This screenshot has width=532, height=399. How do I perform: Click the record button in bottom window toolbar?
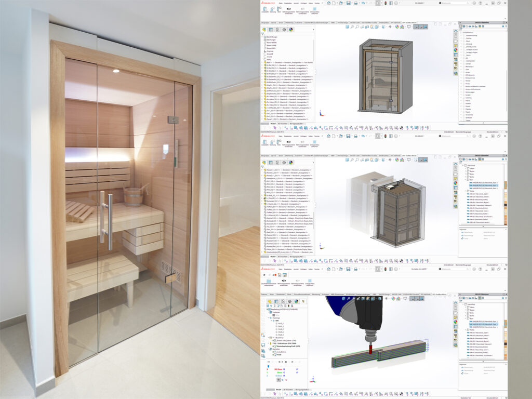coord(275,275)
